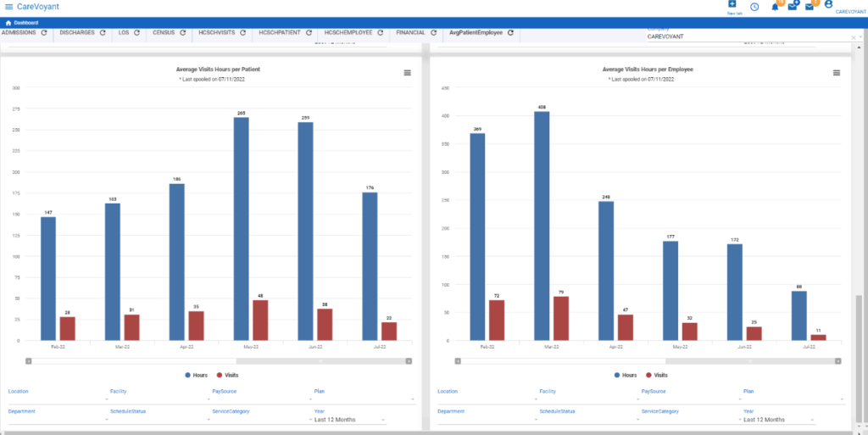Open the history clock icon
The image size is (868, 435).
pos(754,7)
